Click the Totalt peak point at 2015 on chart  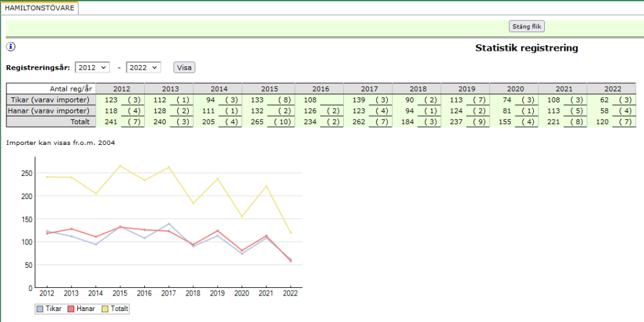click(120, 166)
